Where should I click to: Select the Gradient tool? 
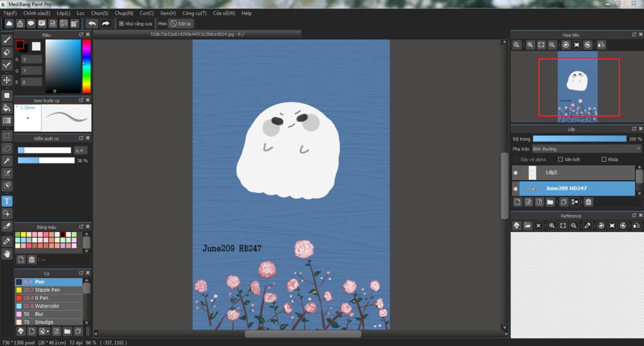(x=7, y=120)
